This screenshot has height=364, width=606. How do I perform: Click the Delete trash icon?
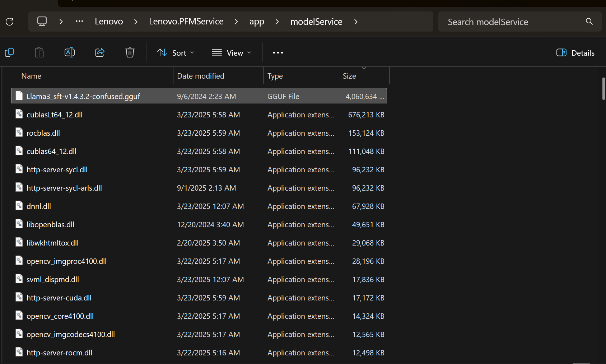[x=130, y=53]
